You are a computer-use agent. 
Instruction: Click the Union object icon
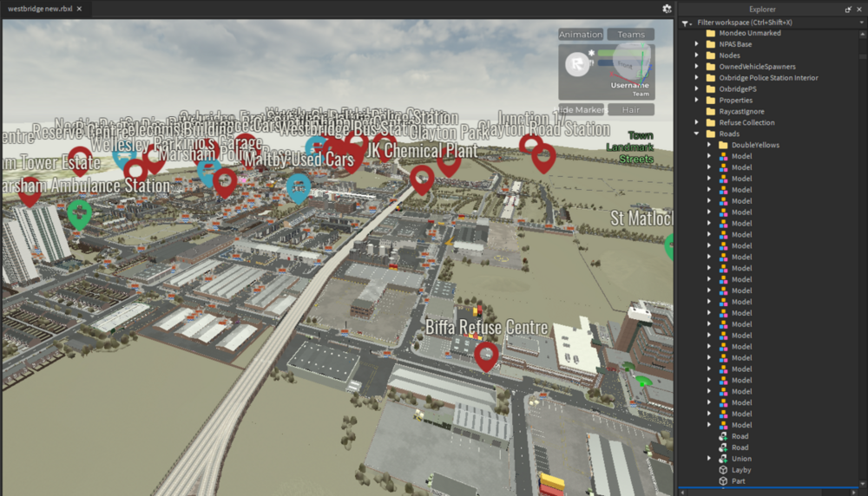coord(723,459)
